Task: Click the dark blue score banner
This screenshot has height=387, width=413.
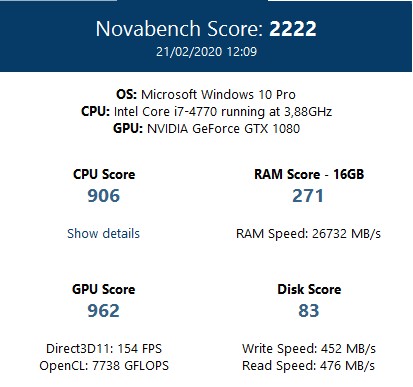Action: pos(206,36)
